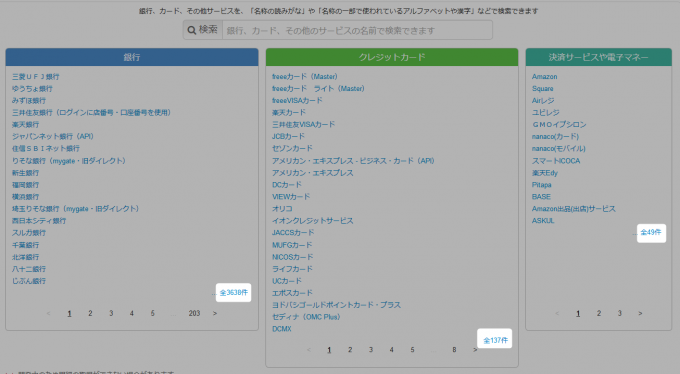Choose 住信SBIネット銀行
Viewport: 680px width, 374px height.
[x=46, y=148]
